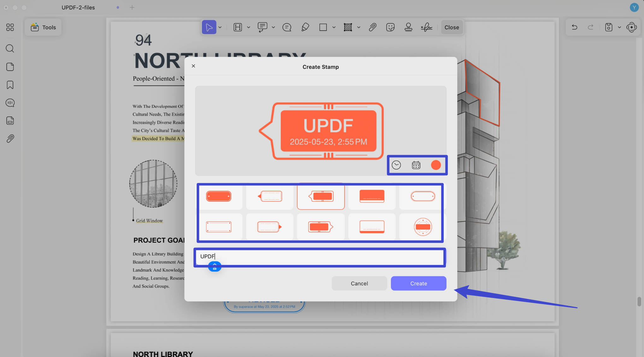This screenshot has width=644, height=357.
Task: Open the page panel icon in left sidebar
Action: (x=10, y=67)
